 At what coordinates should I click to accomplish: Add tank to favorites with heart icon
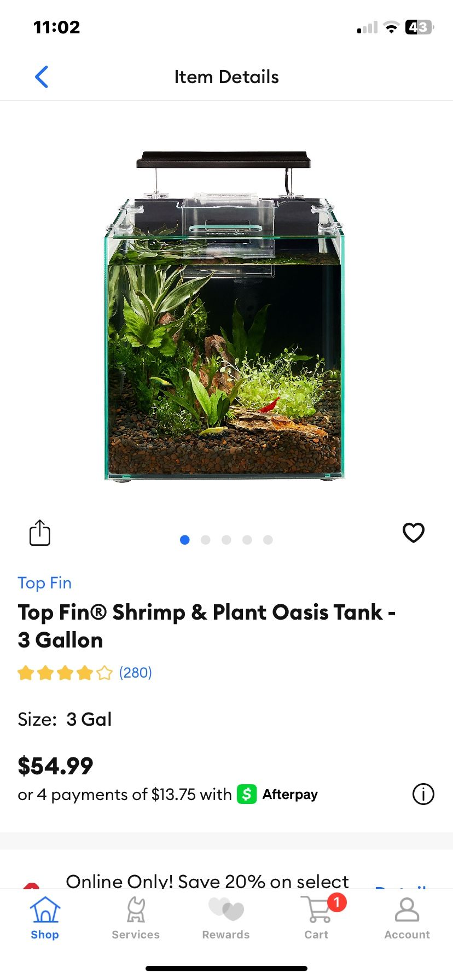tap(413, 533)
